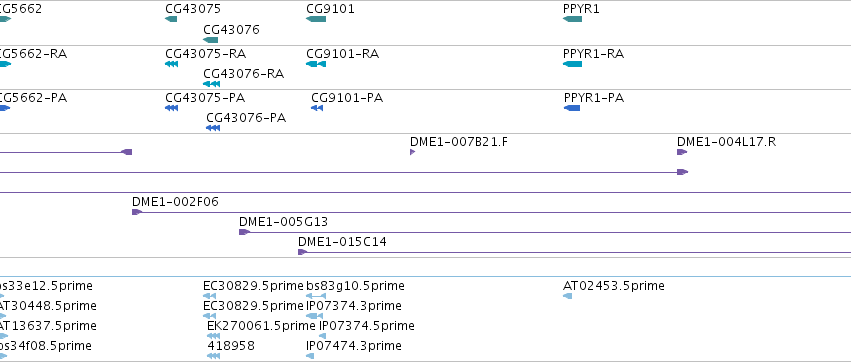Select the PPYR1 gene arrow glyph
The height and width of the screenshot is (362, 851).
click(x=573, y=20)
